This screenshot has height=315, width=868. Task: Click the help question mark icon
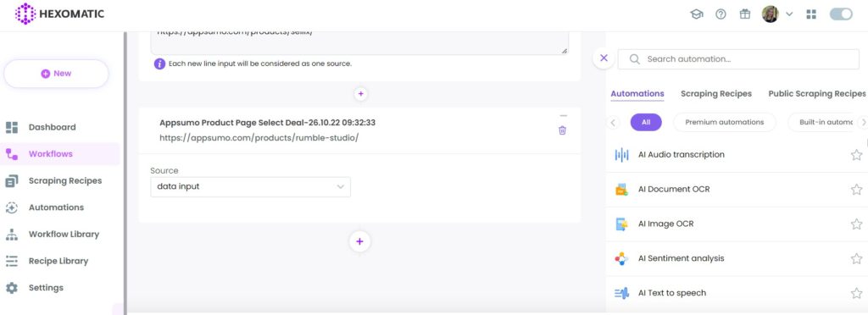click(x=721, y=14)
